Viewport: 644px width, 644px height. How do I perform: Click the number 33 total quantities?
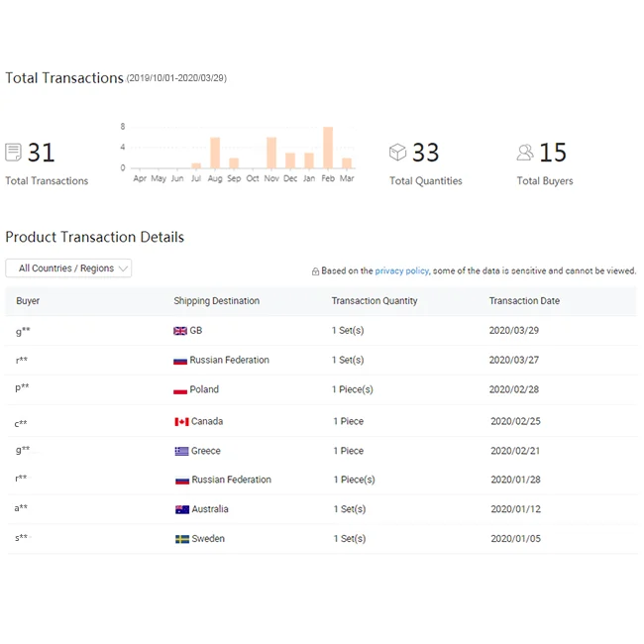425,153
